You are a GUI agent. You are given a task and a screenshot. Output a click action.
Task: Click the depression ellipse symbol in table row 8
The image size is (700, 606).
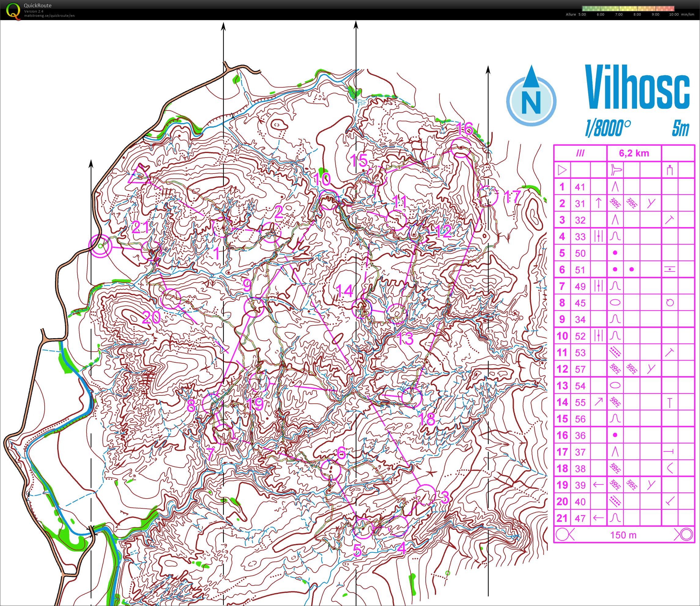click(615, 303)
